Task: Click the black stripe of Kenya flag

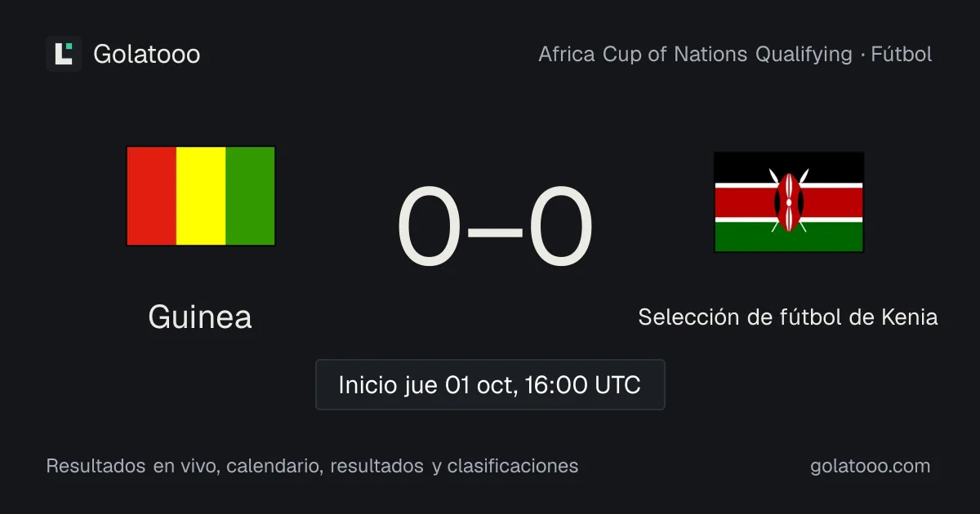Action: pyautogui.click(x=743, y=166)
